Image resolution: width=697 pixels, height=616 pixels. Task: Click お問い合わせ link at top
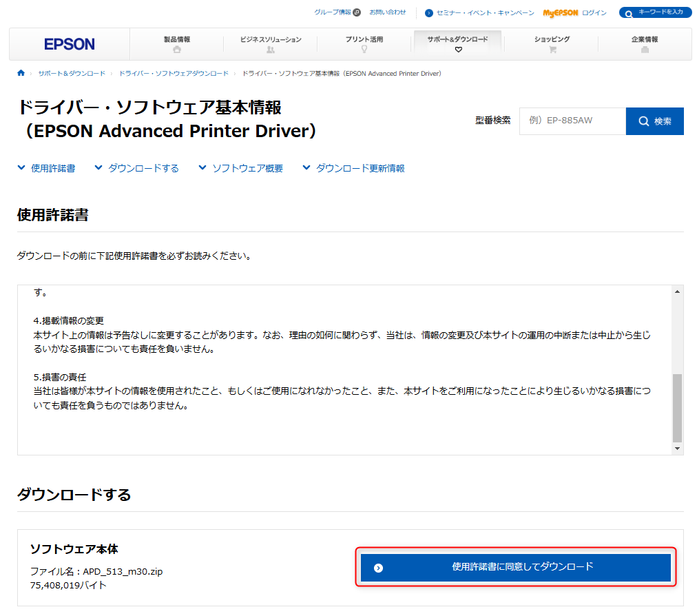388,12
